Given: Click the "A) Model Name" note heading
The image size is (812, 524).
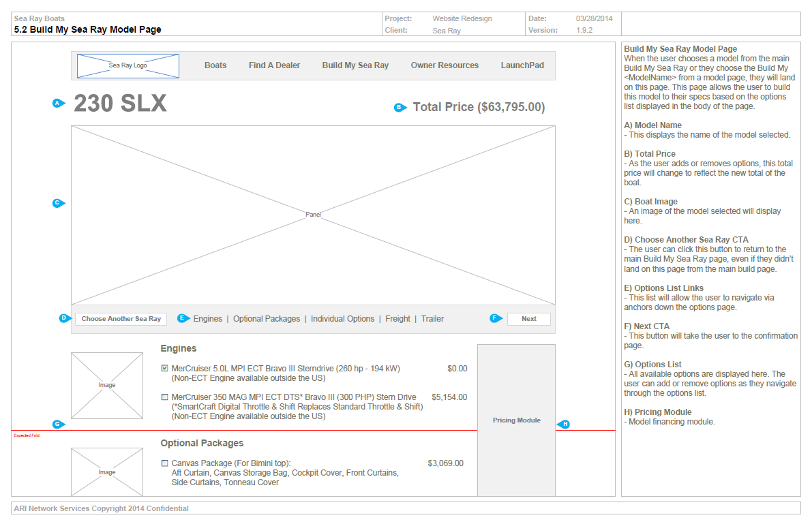Looking at the screenshot, I should (652, 125).
